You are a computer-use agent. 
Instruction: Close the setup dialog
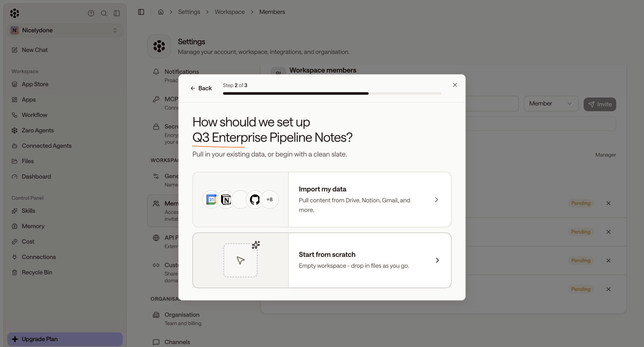pos(455,85)
